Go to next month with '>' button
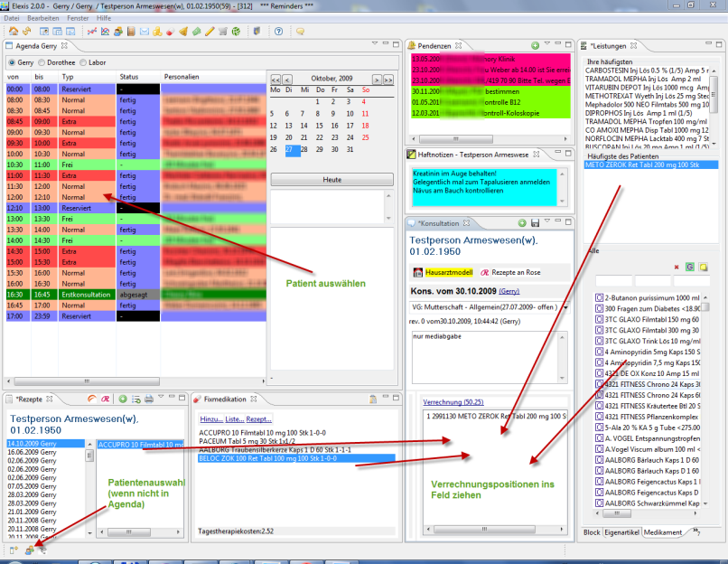Image resolution: width=728 pixels, height=564 pixels. [377, 80]
